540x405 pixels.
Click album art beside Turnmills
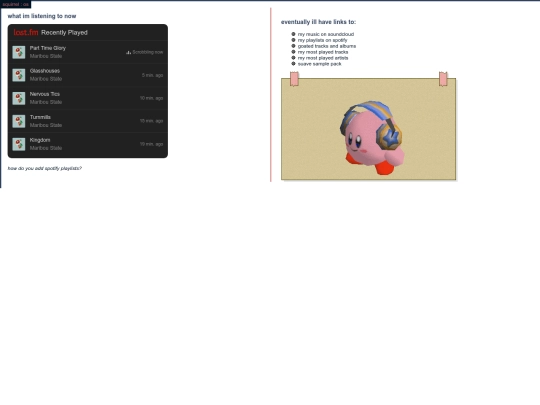[x=19, y=121]
